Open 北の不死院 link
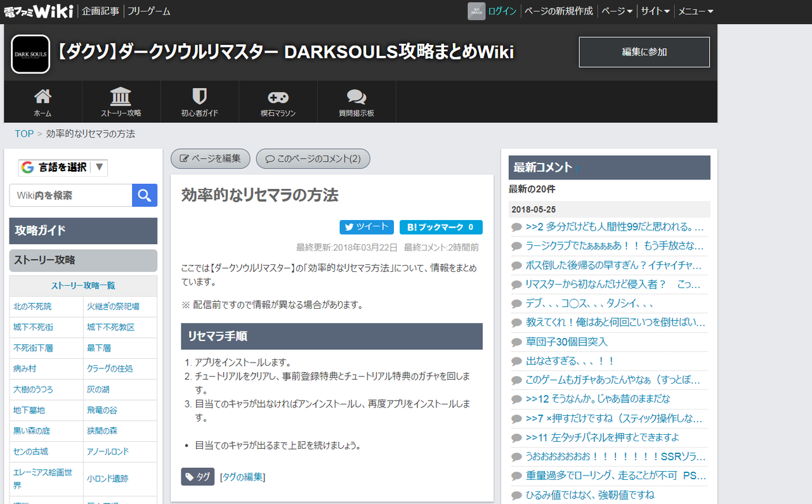812x504 pixels. tap(32, 306)
